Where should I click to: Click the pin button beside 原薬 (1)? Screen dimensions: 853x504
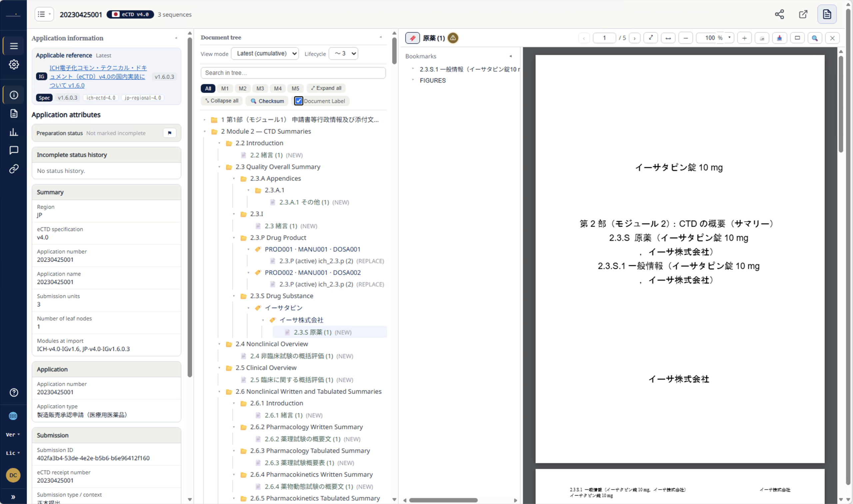pyautogui.click(x=412, y=38)
